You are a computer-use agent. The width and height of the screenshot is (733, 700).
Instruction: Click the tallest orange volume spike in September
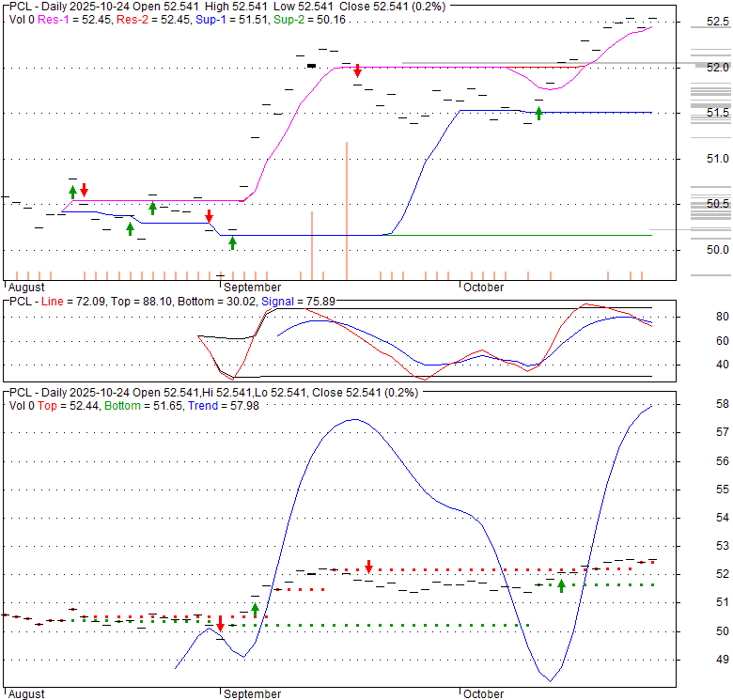pyautogui.click(x=347, y=209)
